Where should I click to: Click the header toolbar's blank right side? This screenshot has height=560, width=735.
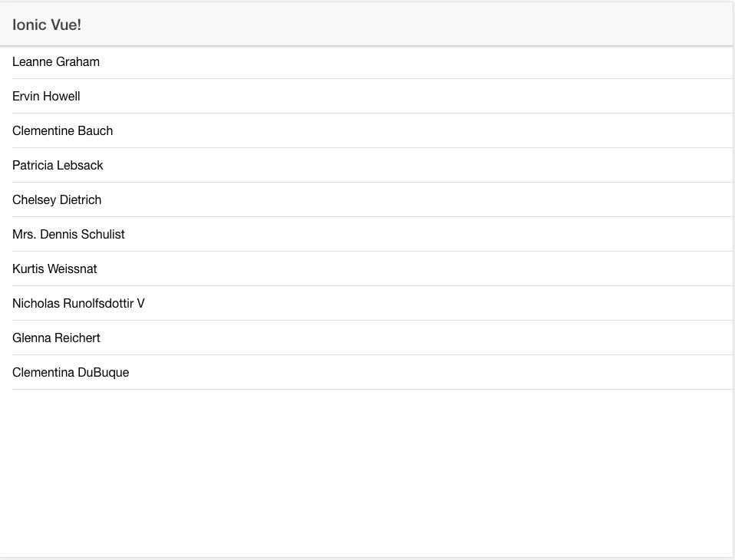coord(537,25)
